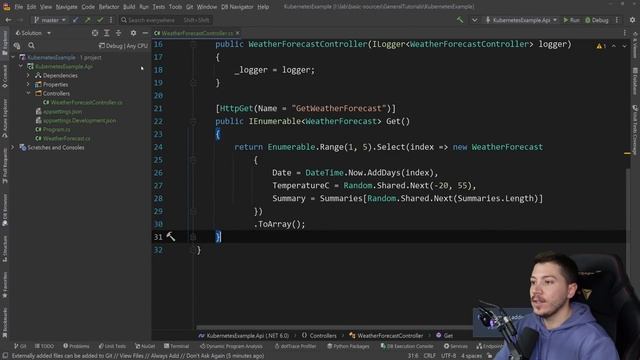Image resolution: width=640 pixels, height=360 pixels.
Task: Click the Git commit checkmark icon
Action: [x=100, y=20]
